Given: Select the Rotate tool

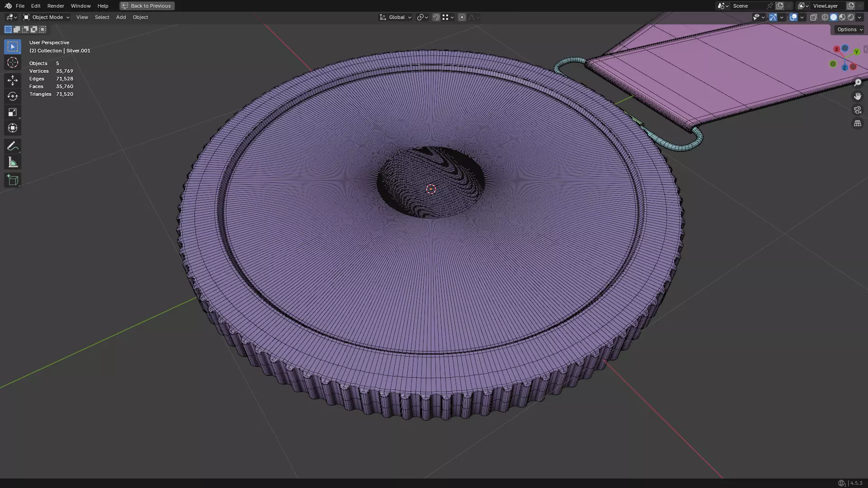Looking at the screenshot, I should (13, 96).
